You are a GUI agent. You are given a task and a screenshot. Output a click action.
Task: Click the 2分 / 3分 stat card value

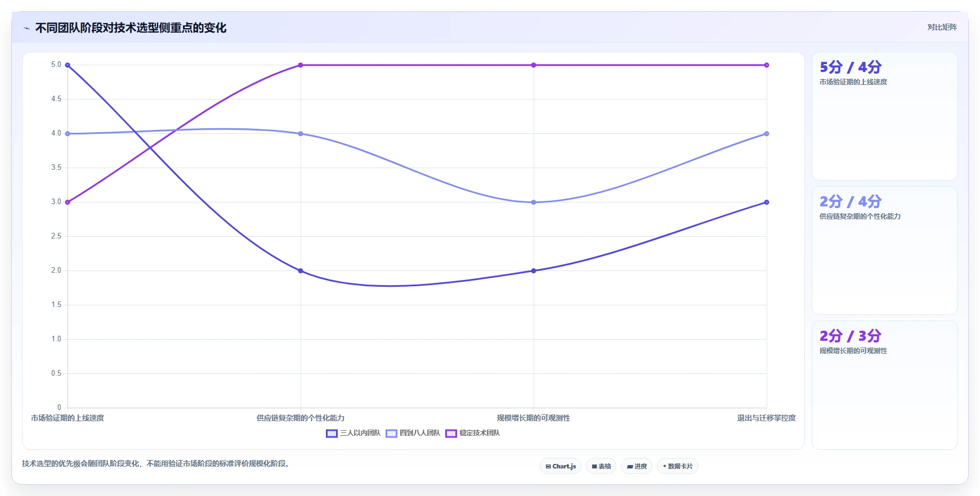[x=851, y=336]
